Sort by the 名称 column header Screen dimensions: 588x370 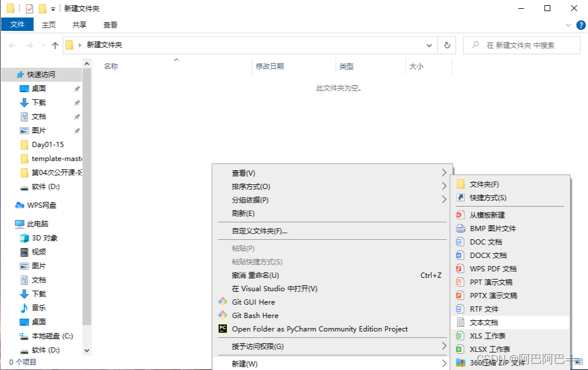tap(111, 67)
